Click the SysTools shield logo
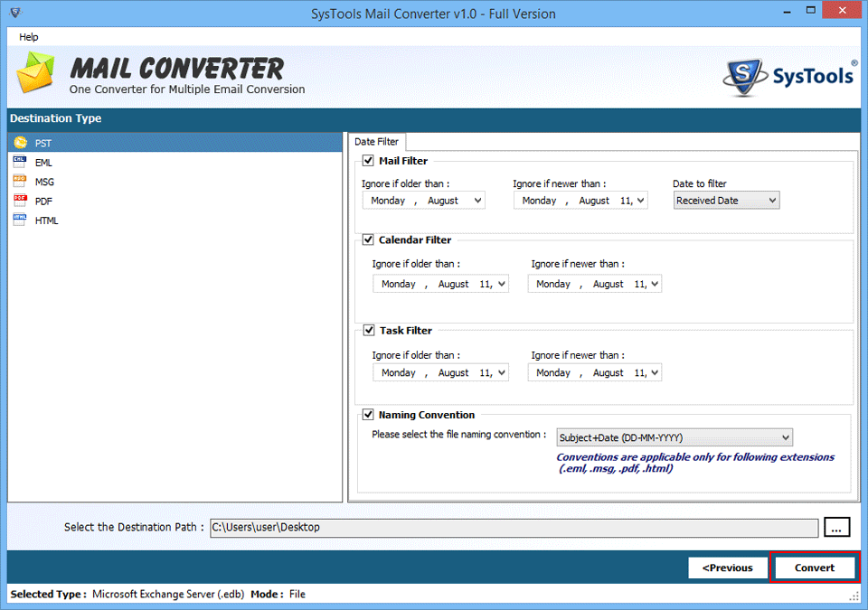Viewport: 868px width, 610px height. pyautogui.click(x=745, y=77)
